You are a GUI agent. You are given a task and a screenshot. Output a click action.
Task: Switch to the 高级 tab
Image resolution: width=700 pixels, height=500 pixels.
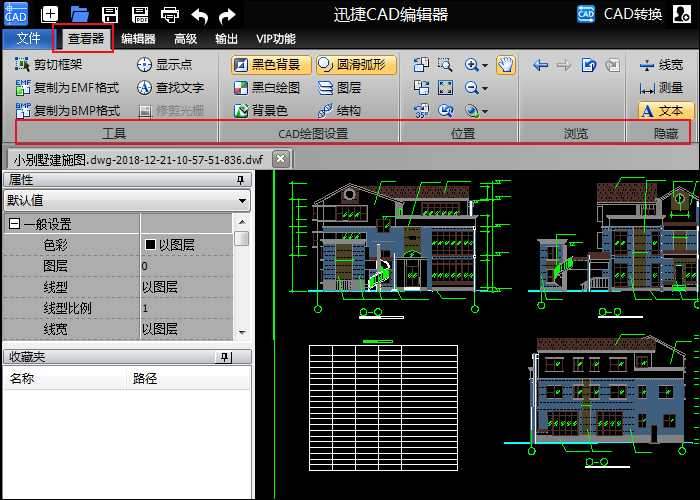pyautogui.click(x=186, y=39)
